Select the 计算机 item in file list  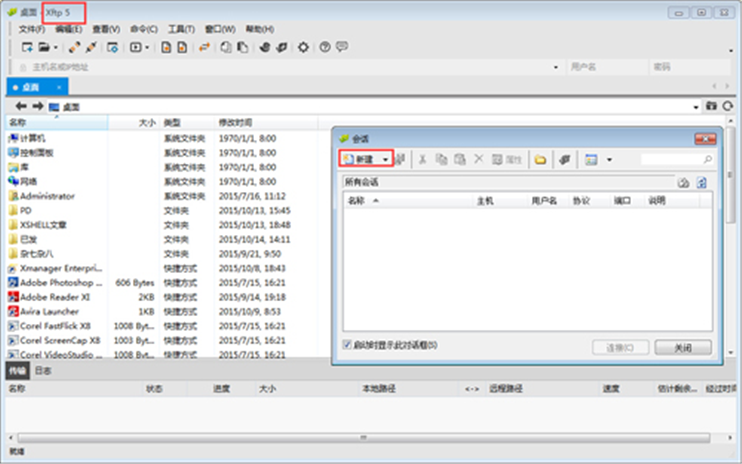[x=27, y=138]
